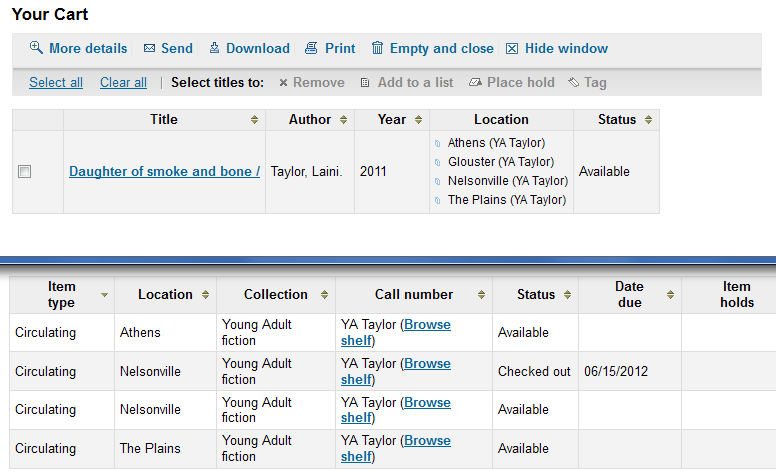Click the Download icon in cart toolbar

[x=214, y=48]
